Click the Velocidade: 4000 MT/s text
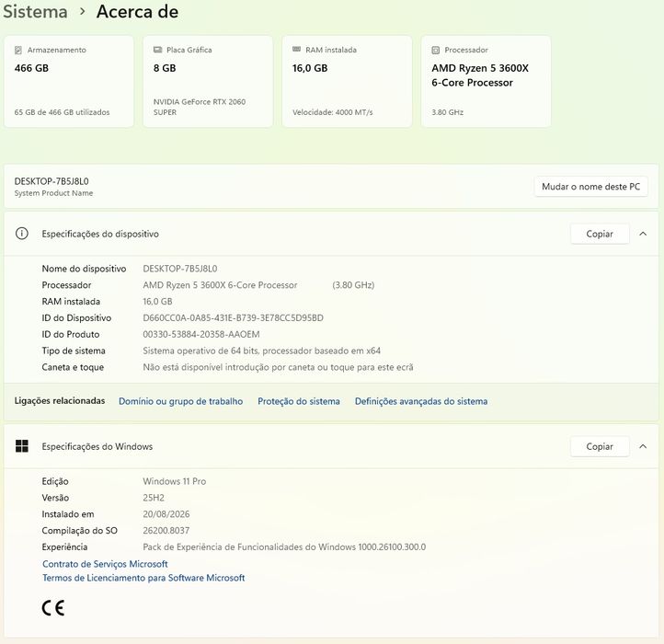 [332, 112]
